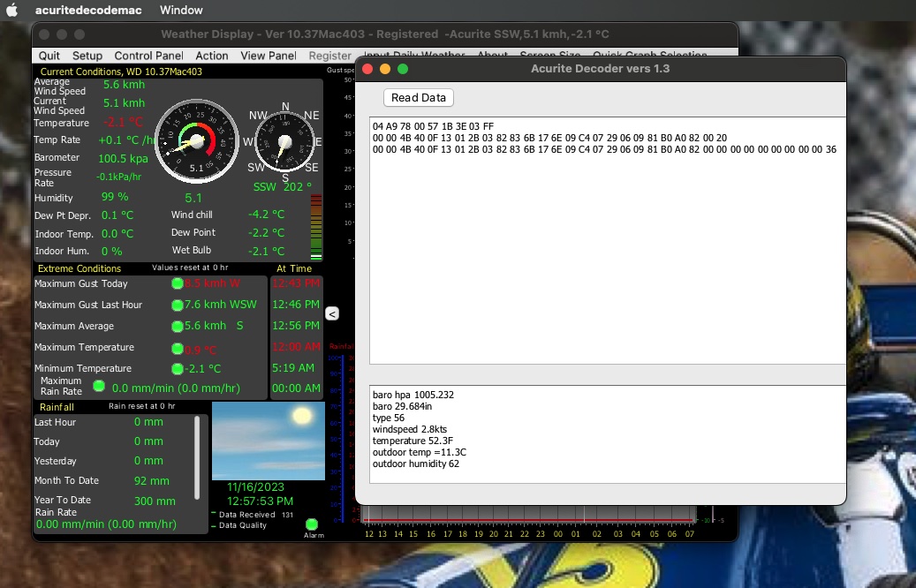Click the Extreme Conditions heading
The width and height of the screenshot is (916, 588).
(79, 268)
